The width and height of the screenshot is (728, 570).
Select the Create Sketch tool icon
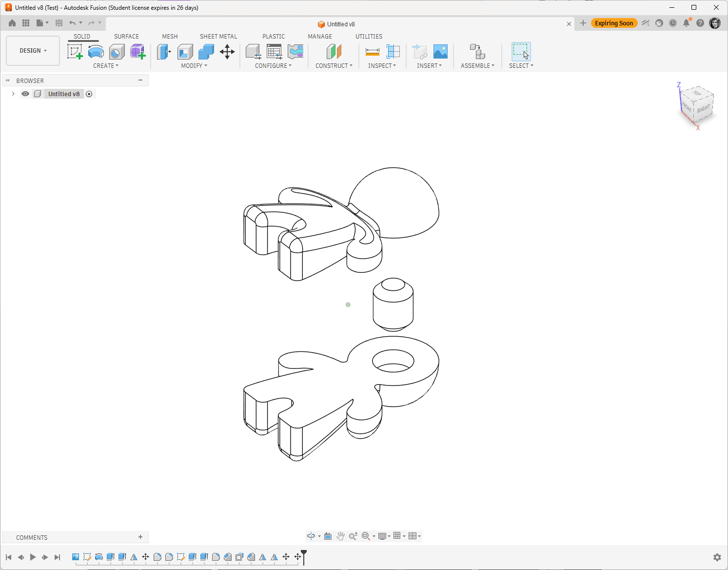(x=75, y=51)
